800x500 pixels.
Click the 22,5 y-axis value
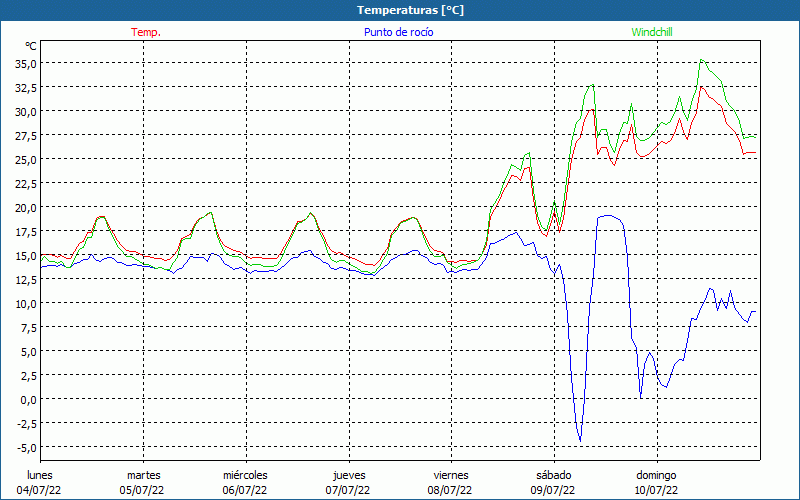(26, 184)
